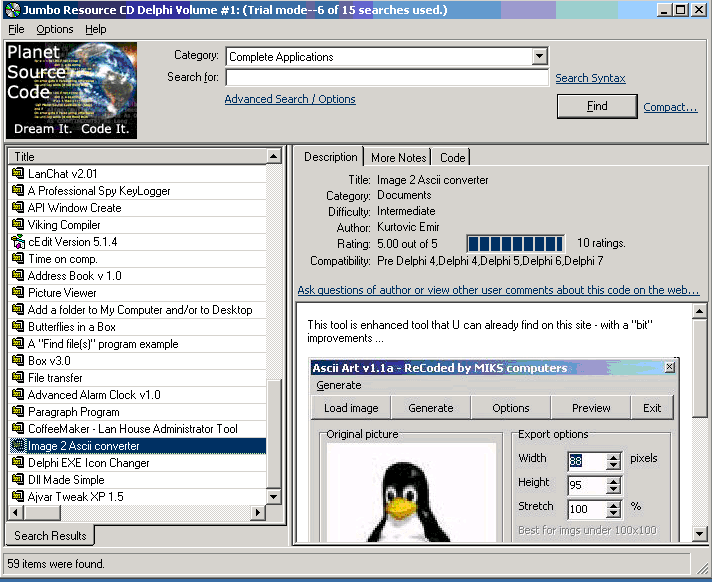The width and height of the screenshot is (712, 582).
Task: Click the icon for Advanced Alarm Clock v1.0
Action: click(x=18, y=394)
